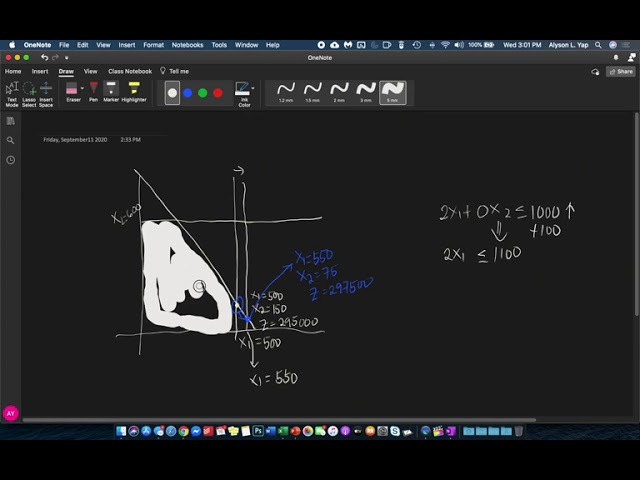This screenshot has width=640, height=480.
Task: Switch to the Draw ribbon tab
Action: 66,71
